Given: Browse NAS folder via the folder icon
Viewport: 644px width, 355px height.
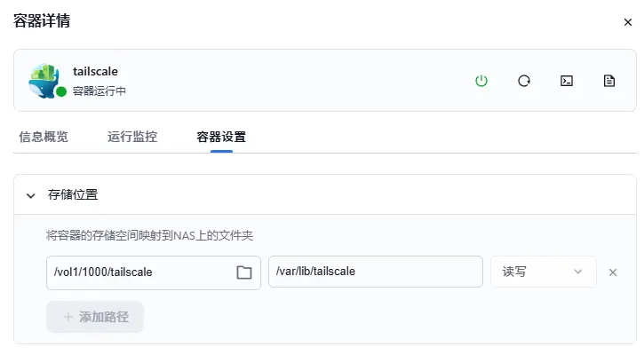Looking at the screenshot, I should click(244, 272).
